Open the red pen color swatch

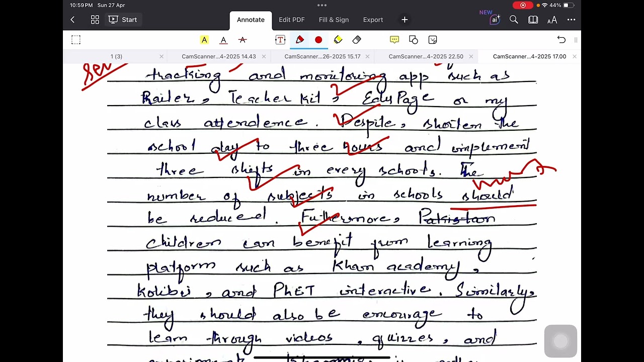[x=318, y=40]
